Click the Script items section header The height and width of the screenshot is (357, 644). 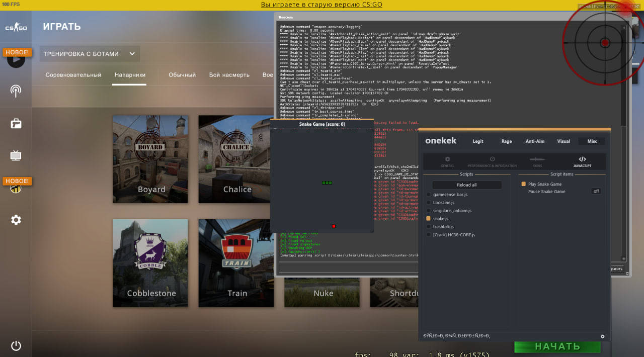pos(562,174)
